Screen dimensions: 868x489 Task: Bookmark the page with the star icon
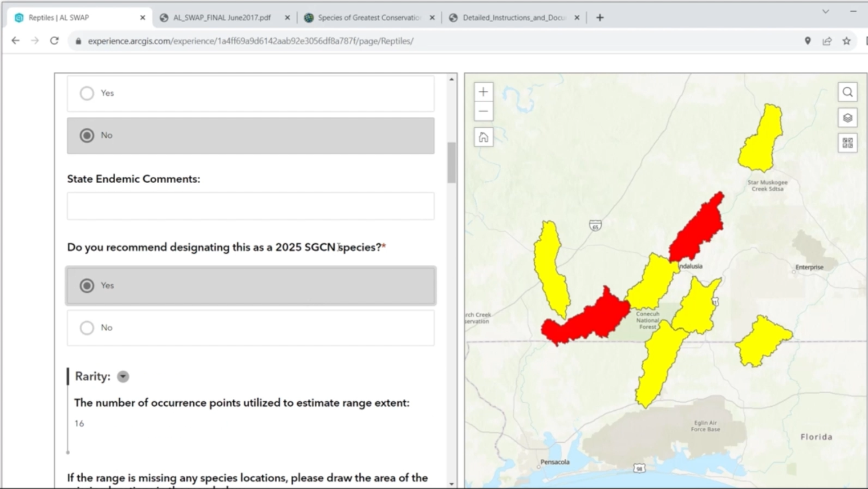click(x=846, y=41)
